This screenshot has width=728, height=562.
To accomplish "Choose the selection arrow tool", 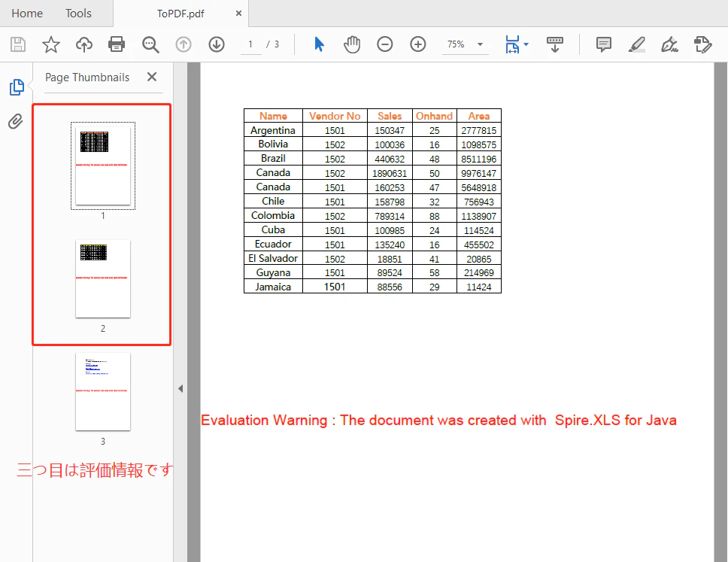I will coord(319,44).
